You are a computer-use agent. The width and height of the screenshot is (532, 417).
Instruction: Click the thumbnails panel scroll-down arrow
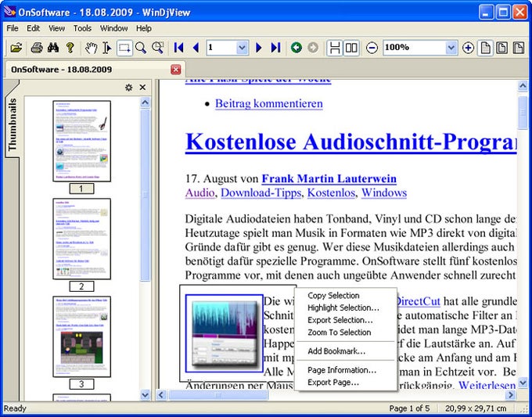pyautogui.click(x=146, y=395)
